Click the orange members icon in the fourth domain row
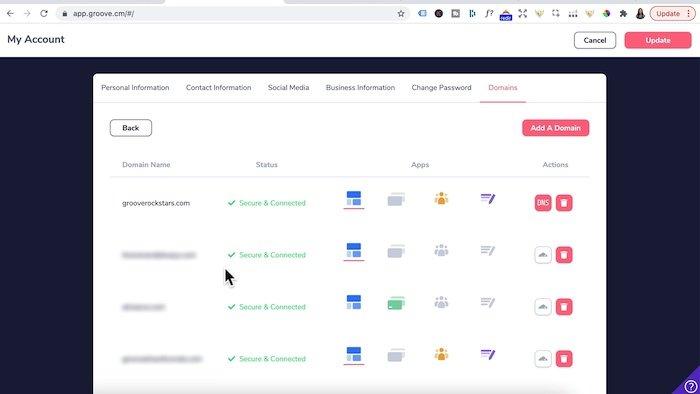Image resolution: width=700 pixels, height=394 pixels. coord(441,354)
